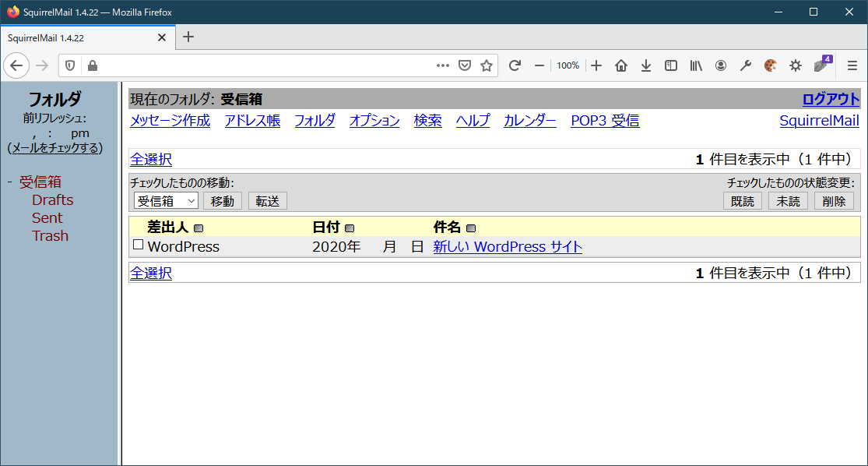Click メールをチェックする in the sidebar
The image size is (868, 466).
(54, 148)
